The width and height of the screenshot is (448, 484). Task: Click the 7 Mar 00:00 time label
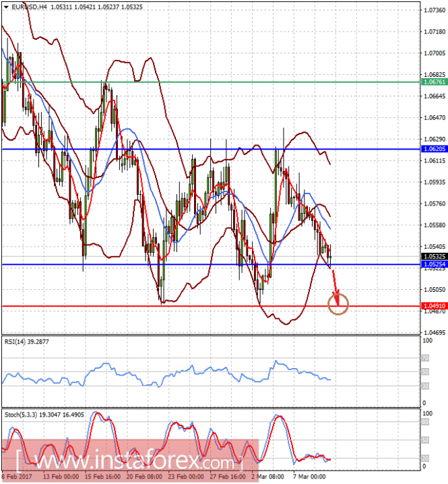(x=309, y=477)
